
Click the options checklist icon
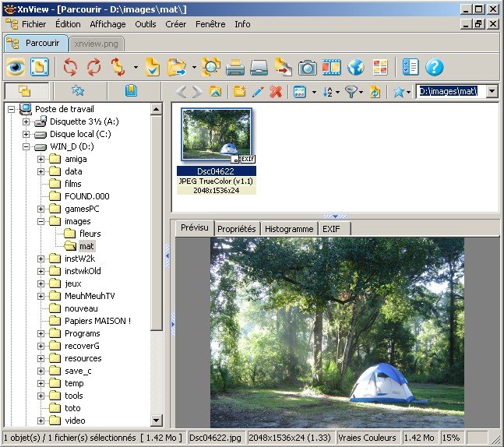click(x=411, y=67)
